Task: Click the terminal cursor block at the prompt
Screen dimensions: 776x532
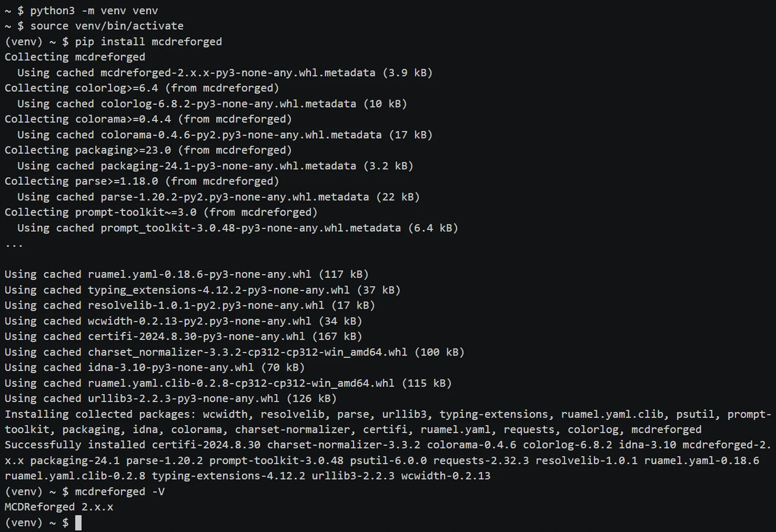Action: coord(78,523)
